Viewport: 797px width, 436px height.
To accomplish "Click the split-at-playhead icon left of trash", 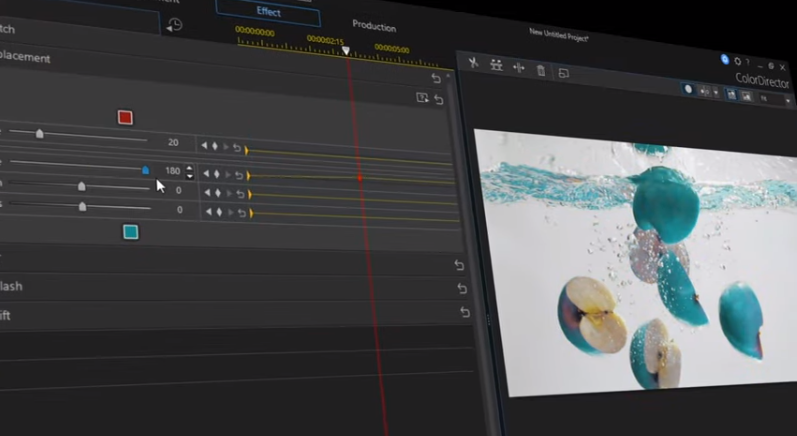I will click(518, 68).
